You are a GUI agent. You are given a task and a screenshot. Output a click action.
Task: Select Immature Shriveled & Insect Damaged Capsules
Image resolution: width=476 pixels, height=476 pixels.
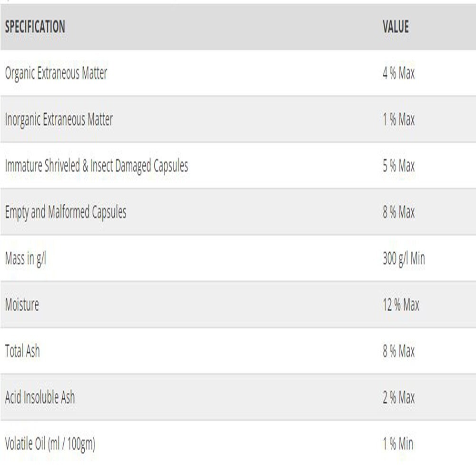pyautogui.click(x=97, y=166)
